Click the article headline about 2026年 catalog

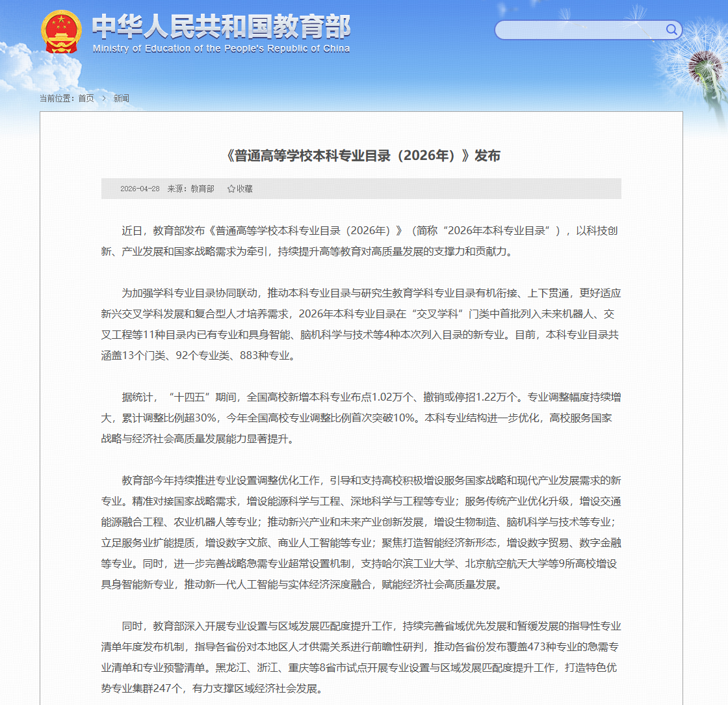(x=361, y=156)
